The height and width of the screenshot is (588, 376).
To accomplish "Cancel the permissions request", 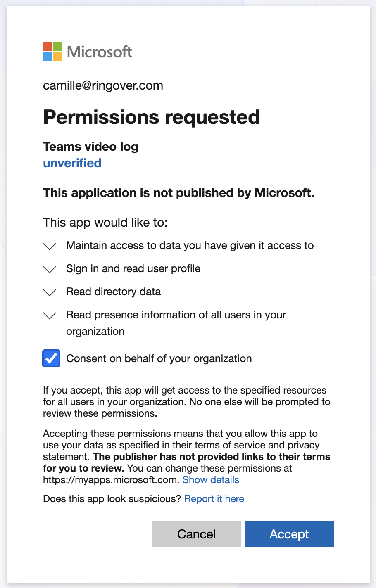I will click(197, 534).
